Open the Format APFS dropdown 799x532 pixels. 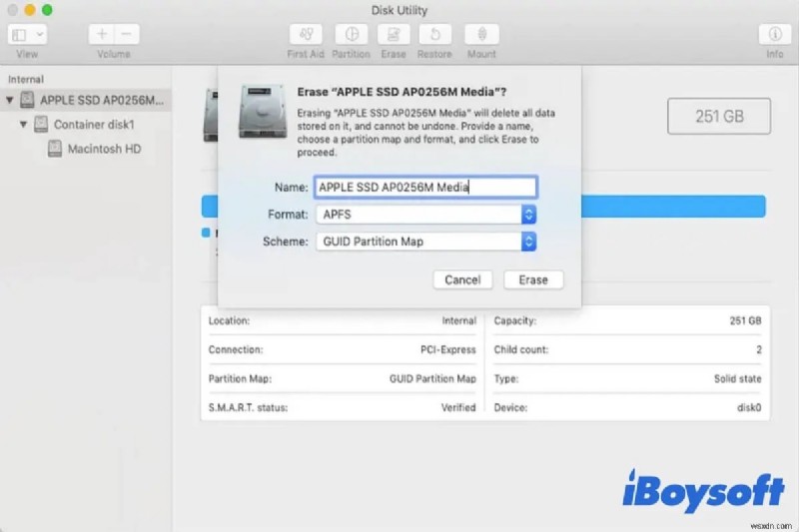point(425,215)
